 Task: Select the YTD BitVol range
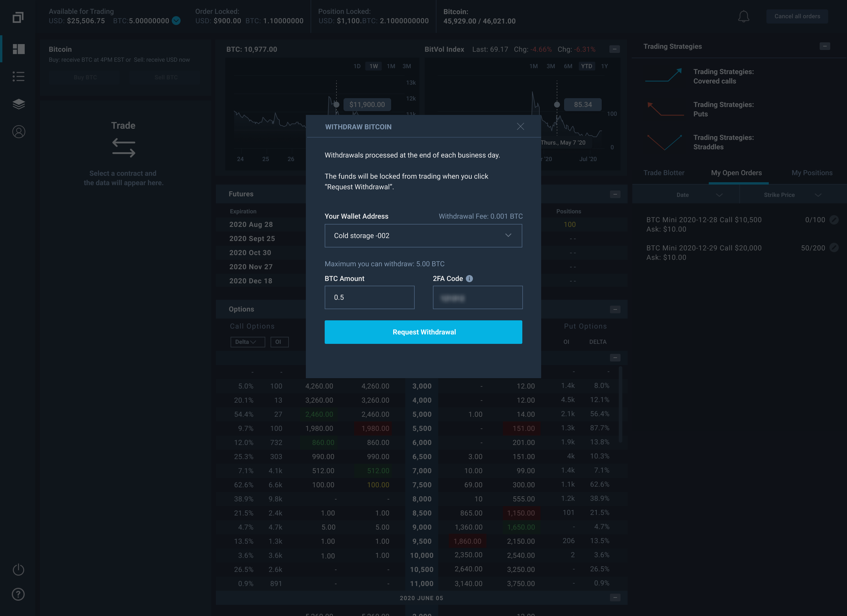(586, 66)
